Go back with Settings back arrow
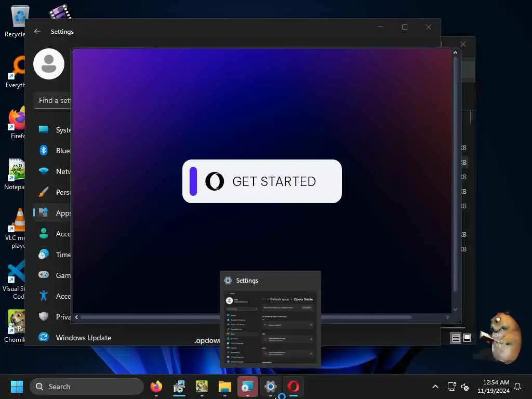The height and width of the screenshot is (399, 532). [x=37, y=31]
